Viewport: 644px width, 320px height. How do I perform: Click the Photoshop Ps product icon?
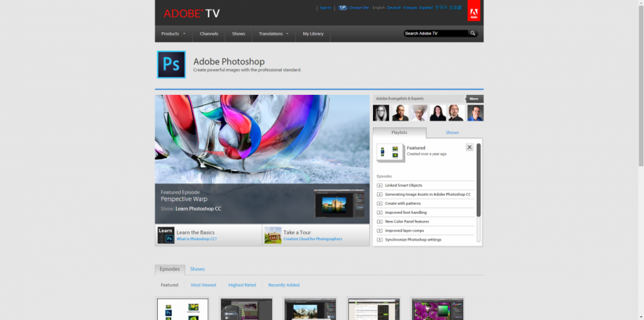[171, 65]
